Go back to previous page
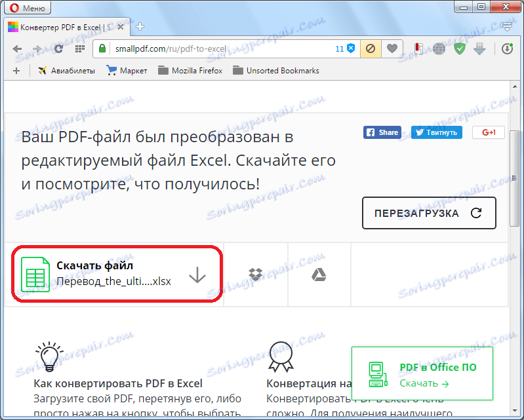Image resolution: width=524 pixels, height=420 pixels. pos(17,49)
